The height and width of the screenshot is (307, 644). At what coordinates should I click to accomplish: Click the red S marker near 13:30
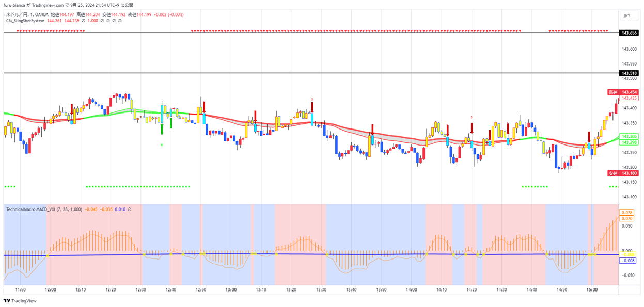click(x=312, y=99)
